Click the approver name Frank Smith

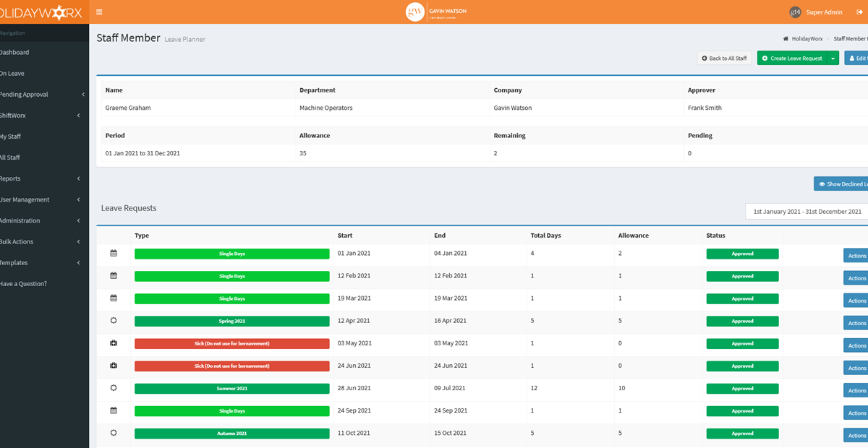coord(705,108)
